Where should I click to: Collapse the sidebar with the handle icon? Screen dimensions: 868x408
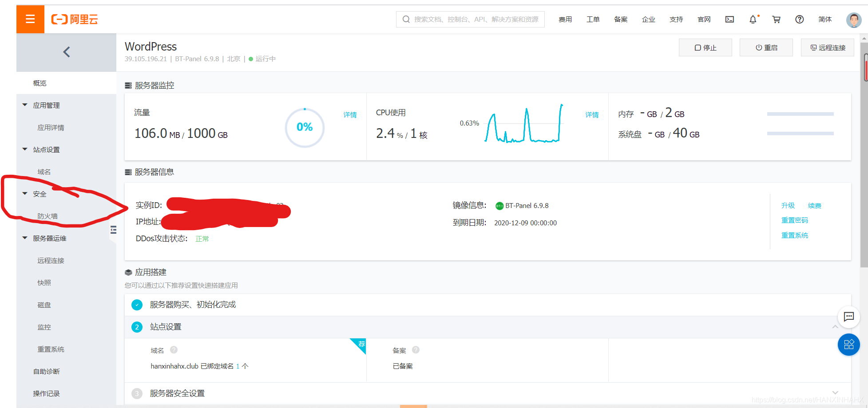coord(113,230)
